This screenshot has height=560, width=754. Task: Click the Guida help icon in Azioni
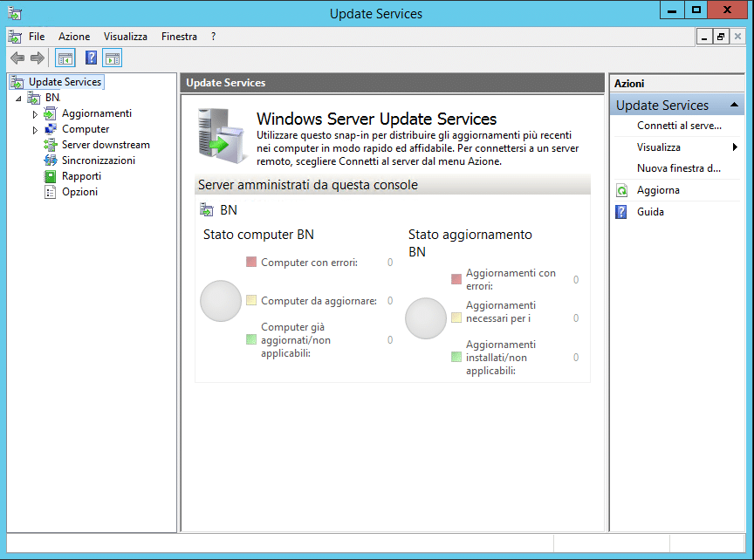[621, 212]
